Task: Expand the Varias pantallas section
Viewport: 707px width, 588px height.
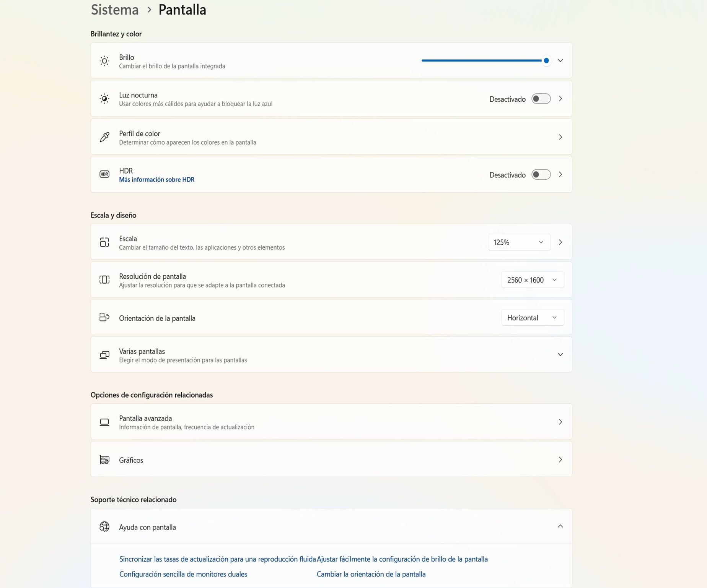Action: pos(560,354)
